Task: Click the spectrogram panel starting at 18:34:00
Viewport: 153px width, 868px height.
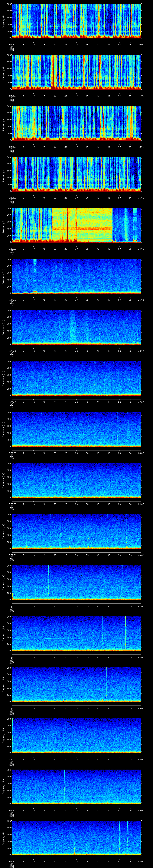Action: 76,276
